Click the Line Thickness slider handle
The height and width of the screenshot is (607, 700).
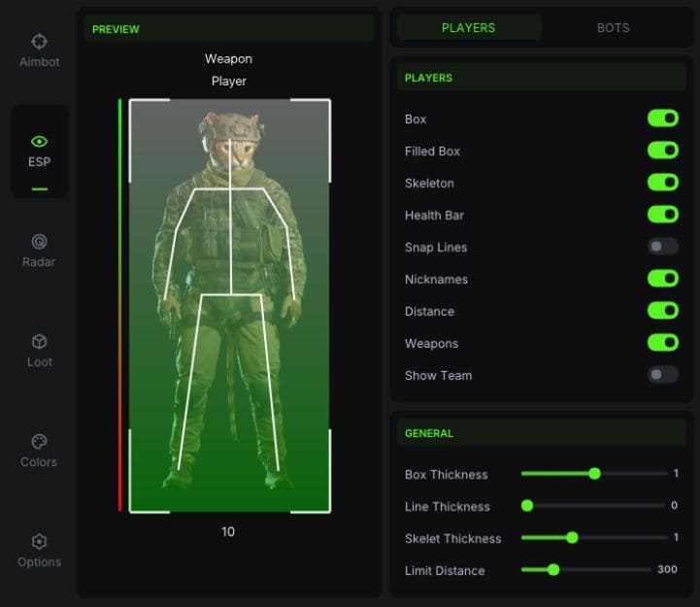pyautogui.click(x=527, y=506)
